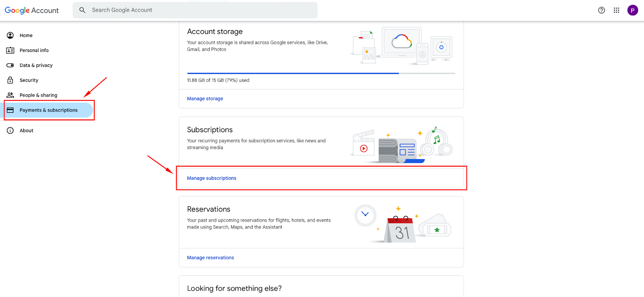644x297 pixels.
Task: Click the Home person icon in sidebar
Action: (x=10, y=35)
